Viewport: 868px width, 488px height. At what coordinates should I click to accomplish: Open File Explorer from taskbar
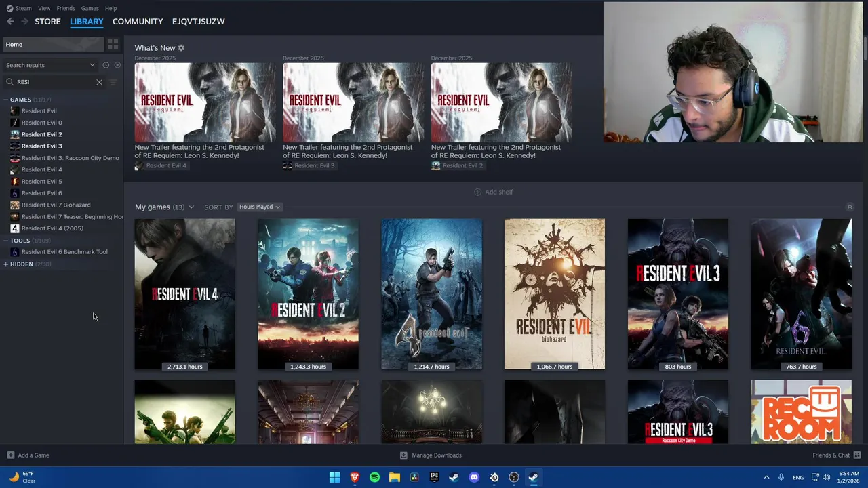(394, 477)
